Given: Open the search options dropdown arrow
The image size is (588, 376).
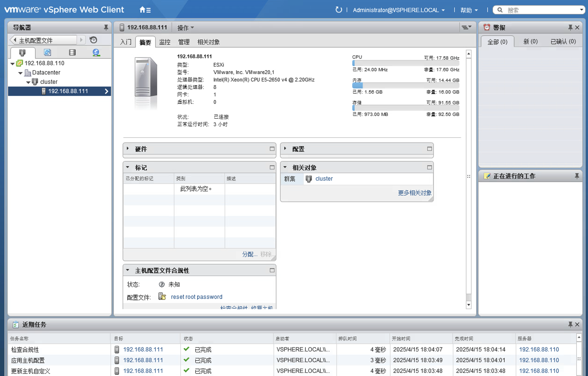Looking at the screenshot, I should [581, 10].
